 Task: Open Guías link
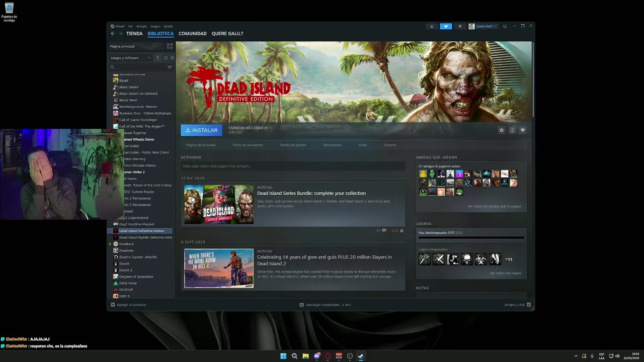click(363, 145)
